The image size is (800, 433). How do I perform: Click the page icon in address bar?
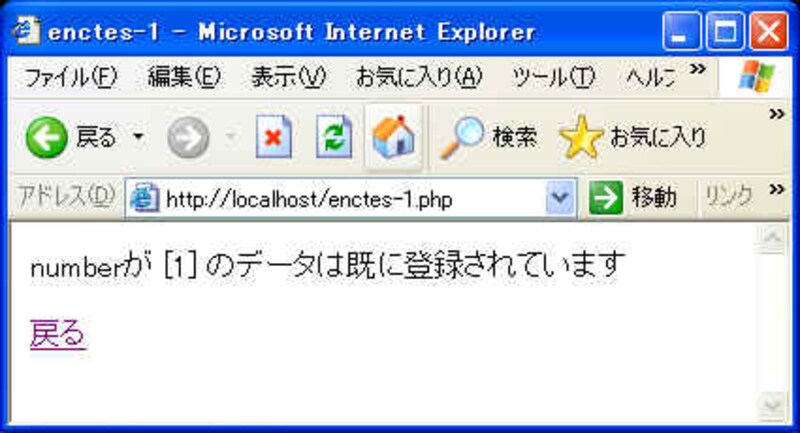(x=144, y=198)
